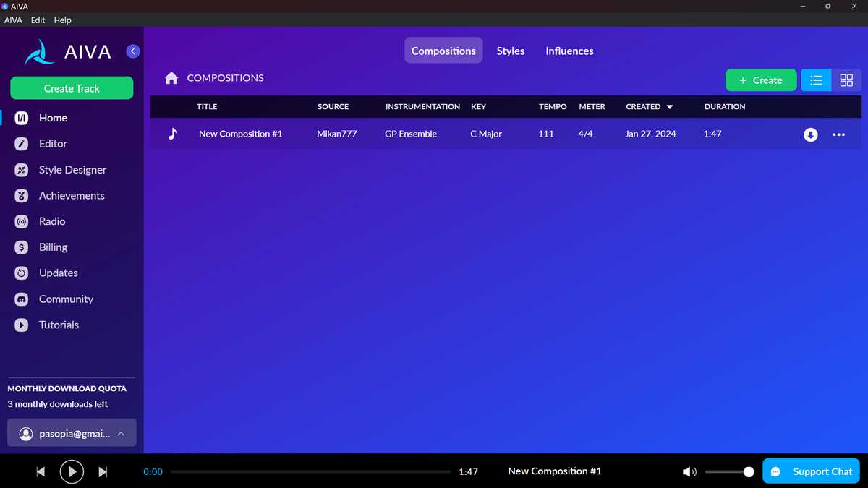Sort by METER column header
The height and width of the screenshot is (488, 868).
pos(592,107)
